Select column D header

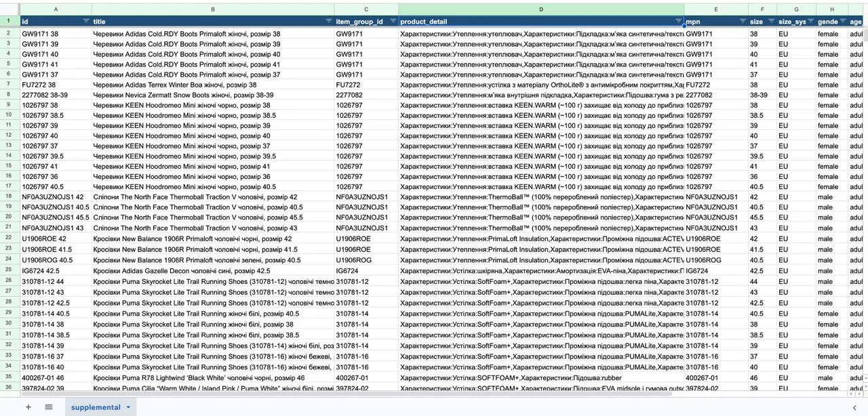pyautogui.click(x=541, y=9)
